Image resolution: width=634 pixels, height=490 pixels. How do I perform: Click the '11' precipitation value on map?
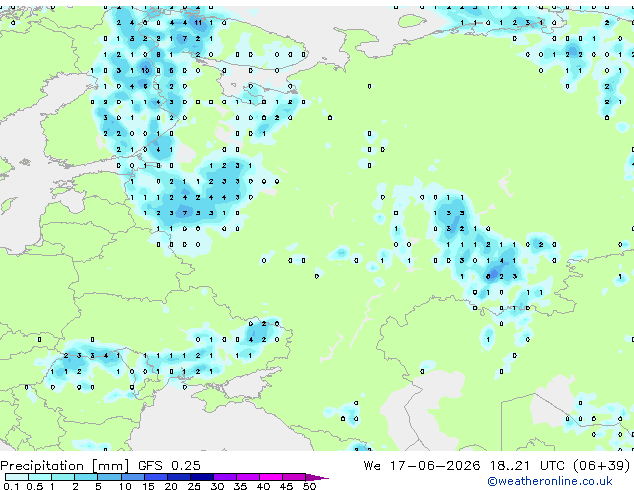point(198,23)
